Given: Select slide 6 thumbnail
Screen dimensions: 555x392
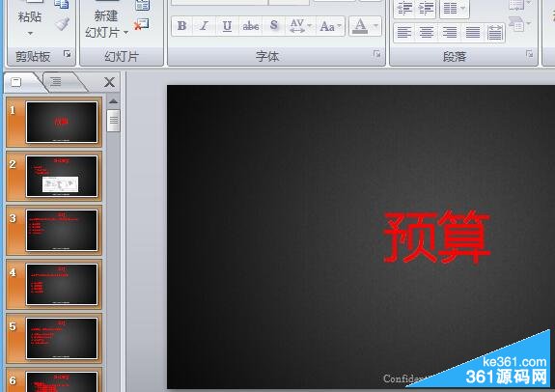Looking at the screenshot, I should point(54,379).
